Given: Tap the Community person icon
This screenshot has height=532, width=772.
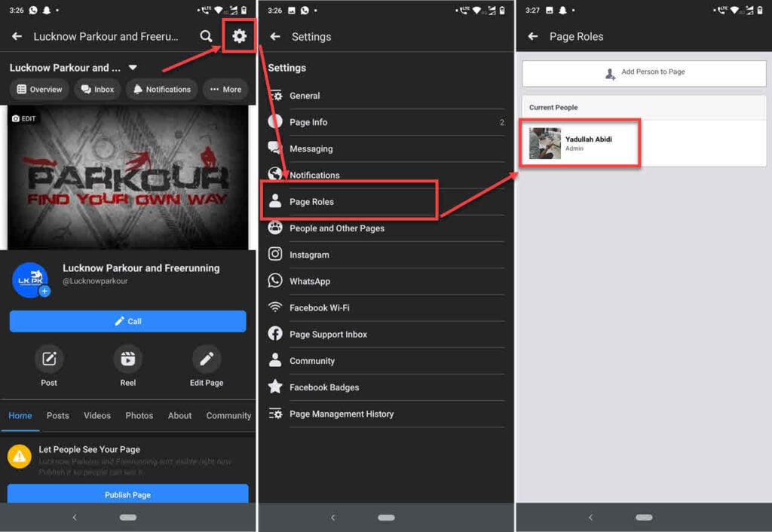Looking at the screenshot, I should tap(275, 360).
